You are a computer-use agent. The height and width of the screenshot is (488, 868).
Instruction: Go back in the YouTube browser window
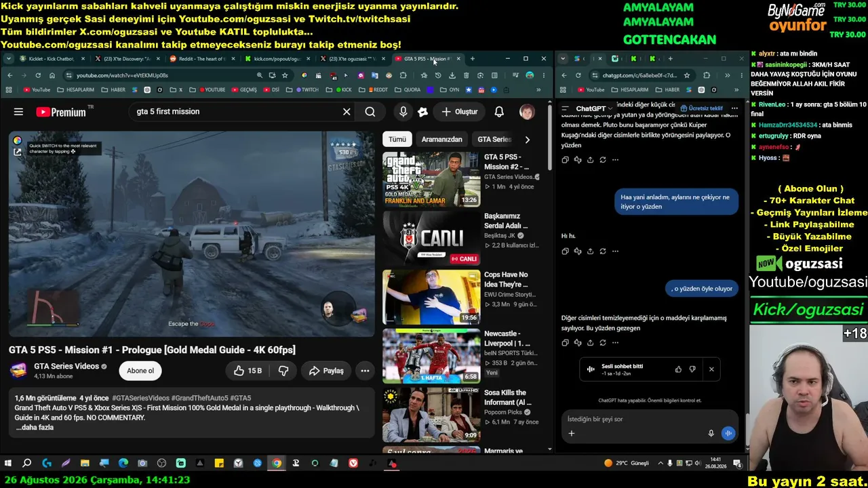[9, 75]
